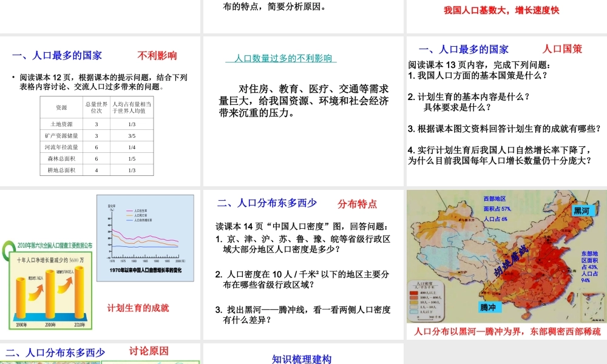
Task: Click question 3 about 计划生育的成就有哪些
Action: pyautogui.click(x=504, y=129)
